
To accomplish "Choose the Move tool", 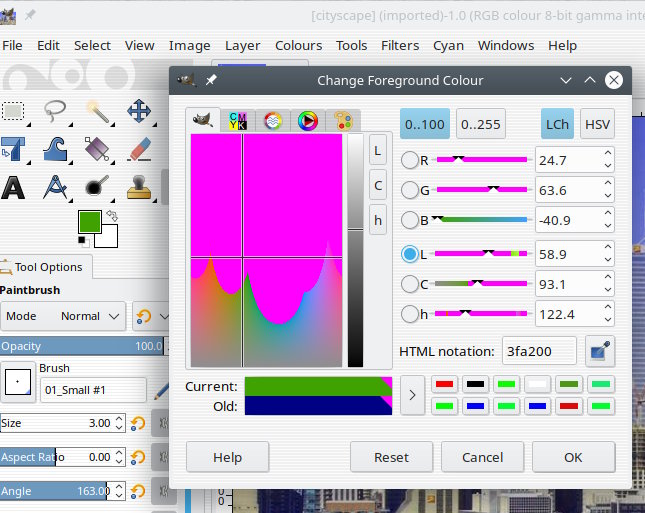I will 139,111.
